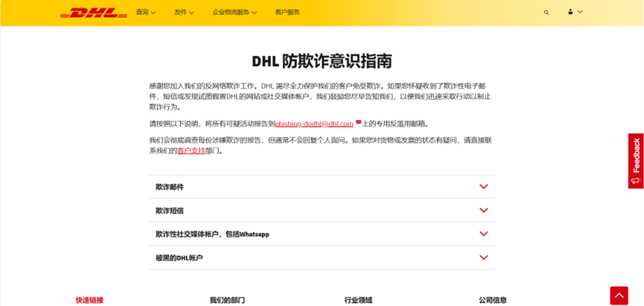Viewport: 644px width, 306px height.
Task: Click the 我们的部门 footer heading
Action: pos(227,300)
